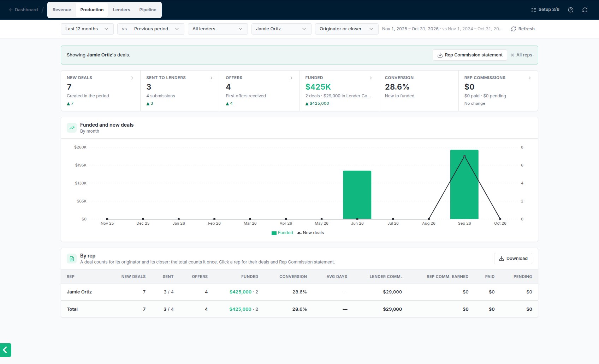Open the Last 12 months dropdown
Screen dimensions: 599x364
coord(87,29)
